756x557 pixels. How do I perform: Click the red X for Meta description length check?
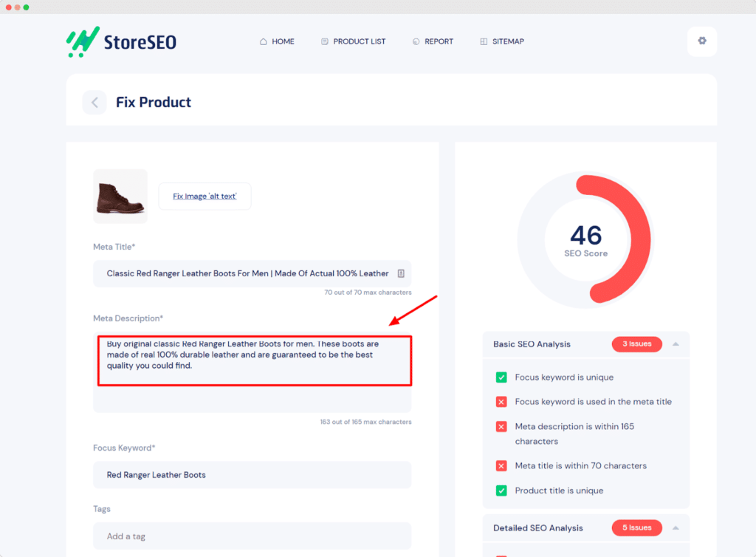(501, 426)
